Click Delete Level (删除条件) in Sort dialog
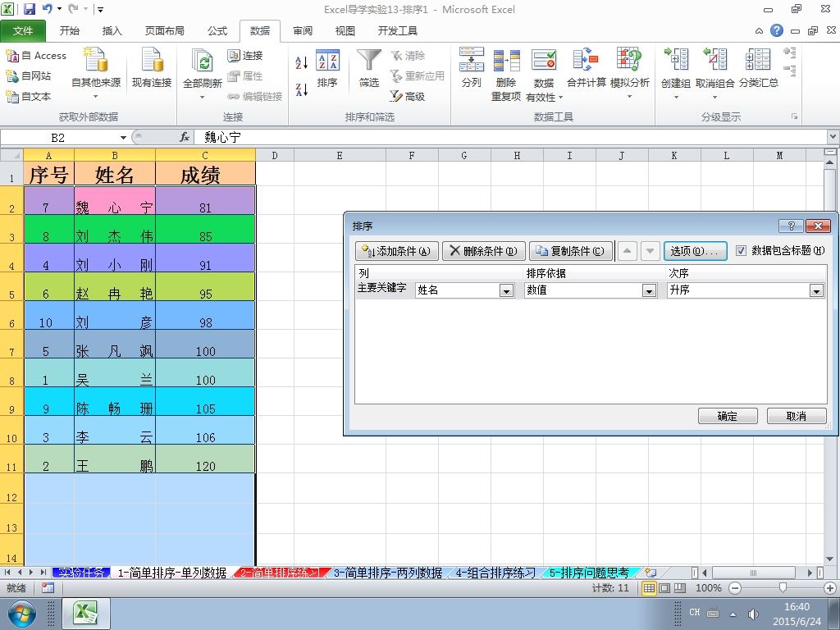Image resolution: width=840 pixels, height=630 pixels. (x=484, y=251)
